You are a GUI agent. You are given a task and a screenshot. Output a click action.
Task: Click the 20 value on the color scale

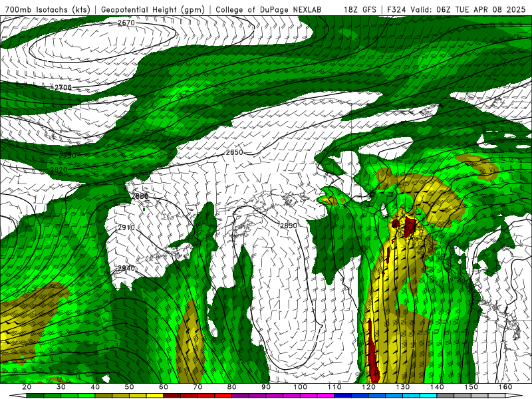pos(27,387)
